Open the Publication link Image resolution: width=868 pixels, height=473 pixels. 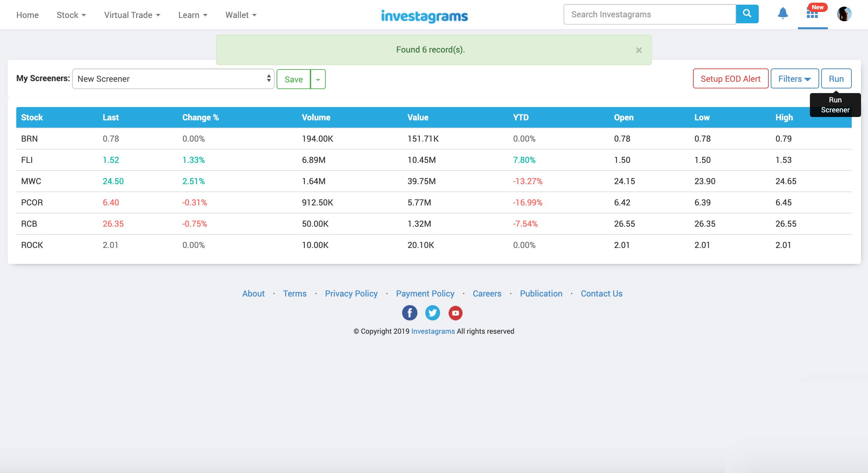click(x=541, y=294)
